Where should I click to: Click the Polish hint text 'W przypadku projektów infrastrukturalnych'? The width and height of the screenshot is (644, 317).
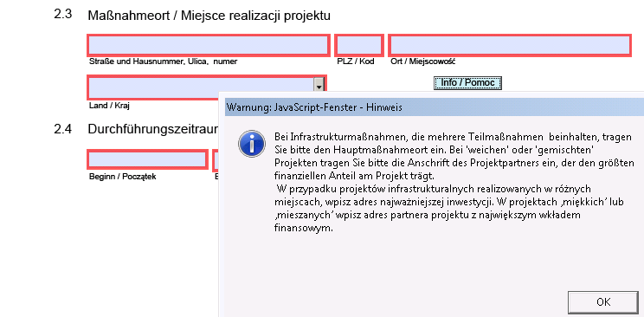coord(450,209)
